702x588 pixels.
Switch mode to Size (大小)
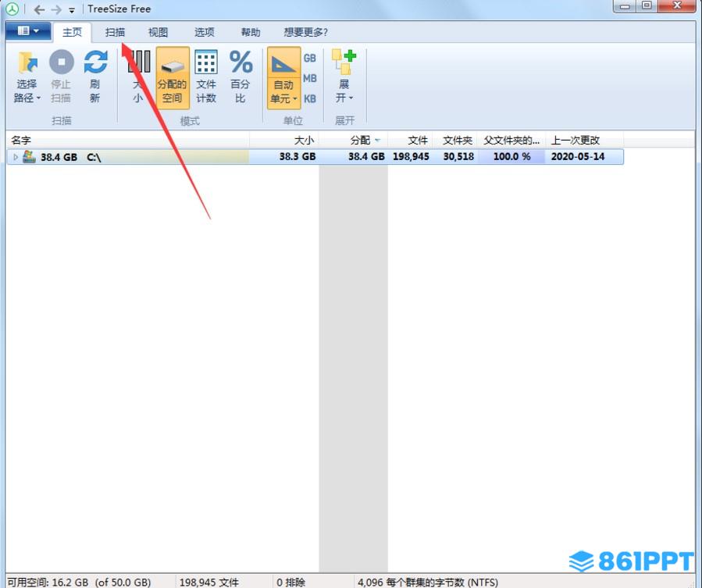(x=138, y=77)
